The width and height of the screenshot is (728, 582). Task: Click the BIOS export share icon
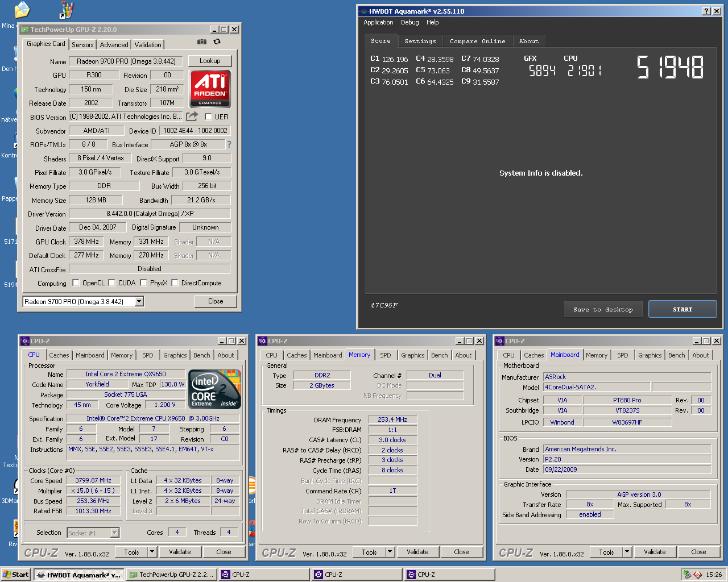click(x=192, y=116)
